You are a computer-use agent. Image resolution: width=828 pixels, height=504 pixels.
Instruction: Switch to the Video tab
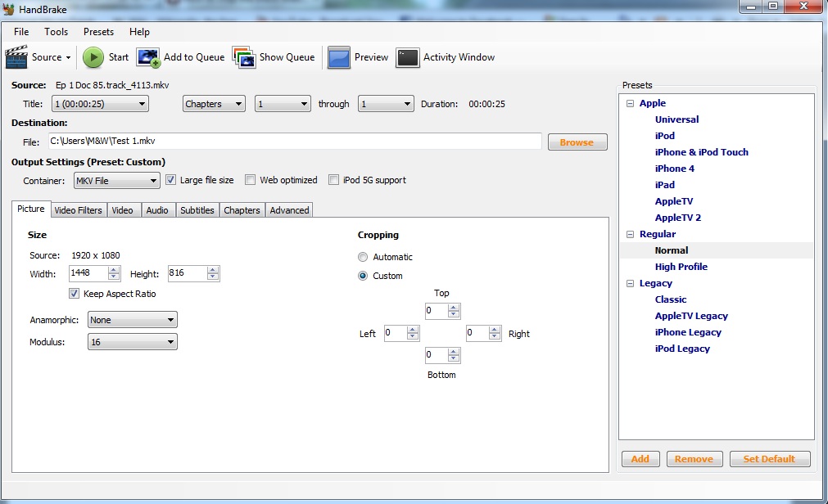click(x=123, y=210)
